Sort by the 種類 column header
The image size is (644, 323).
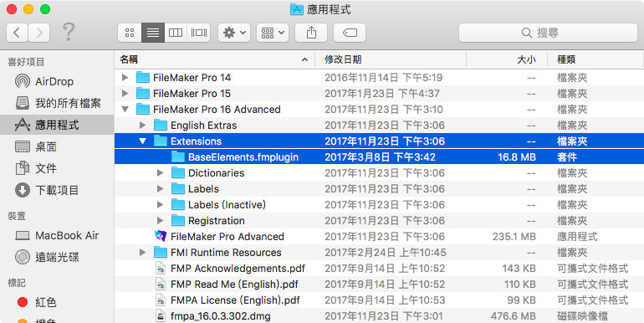[595, 59]
